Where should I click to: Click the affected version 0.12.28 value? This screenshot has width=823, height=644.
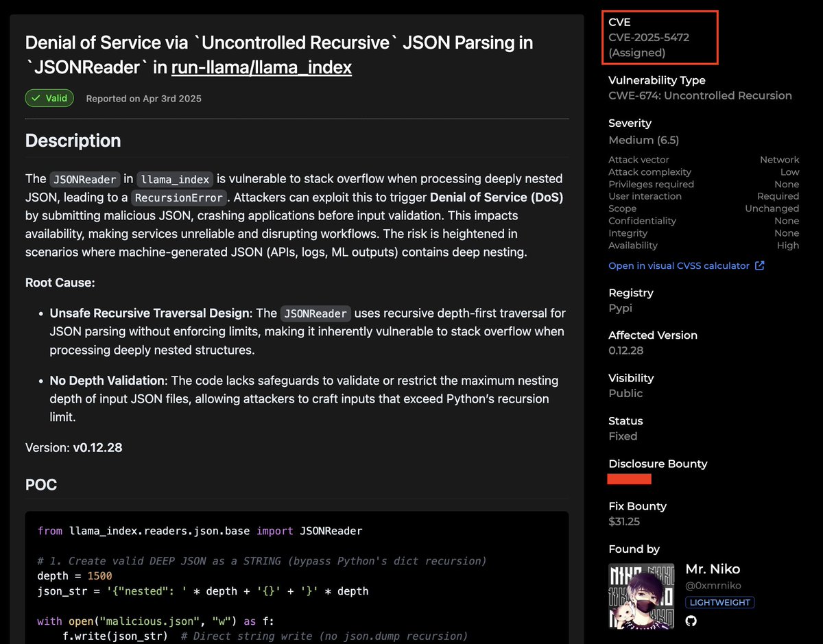(x=625, y=350)
